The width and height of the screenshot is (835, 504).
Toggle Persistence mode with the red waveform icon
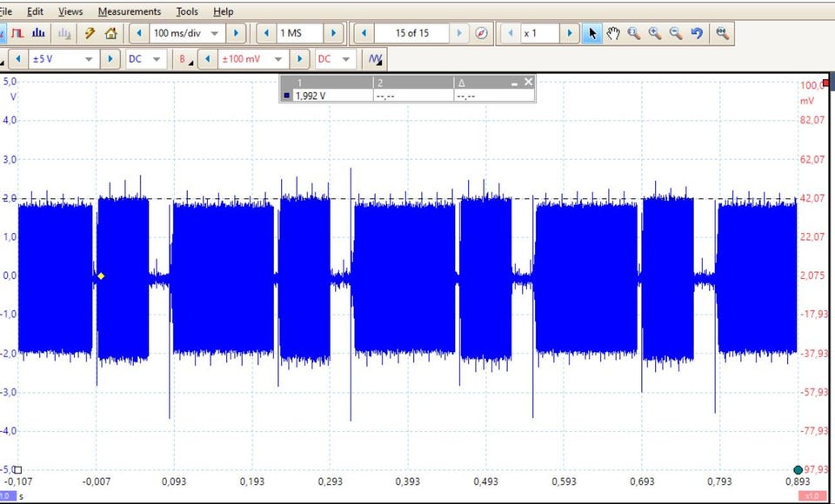click(x=17, y=33)
